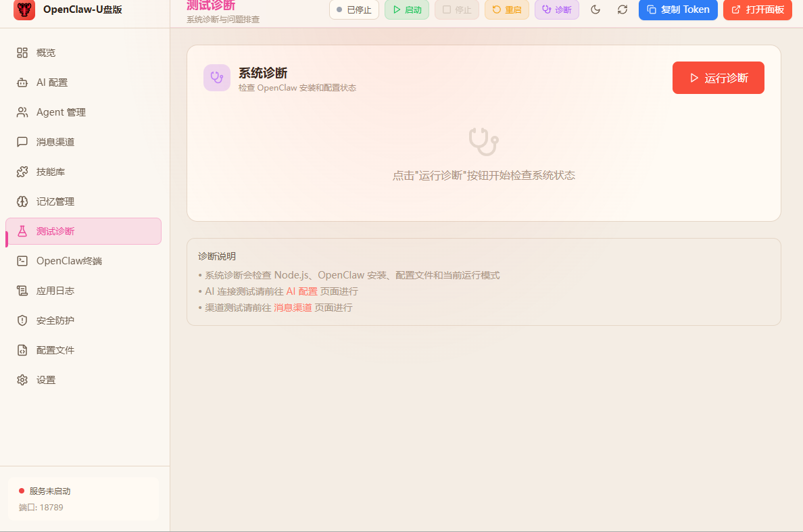Click 打开面板 button
This screenshot has width=803, height=532.
pyautogui.click(x=758, y=9)
